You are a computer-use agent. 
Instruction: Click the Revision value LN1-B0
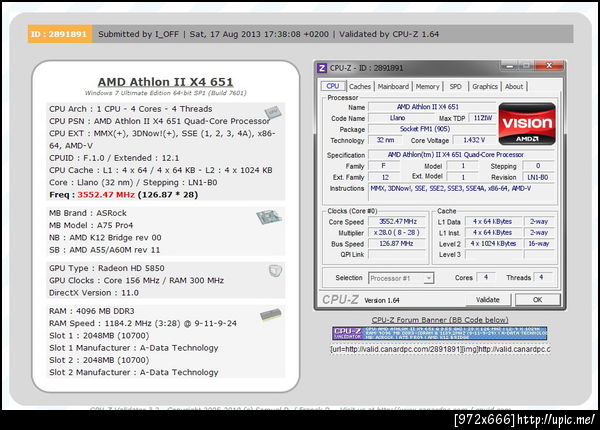coord(538,177)
